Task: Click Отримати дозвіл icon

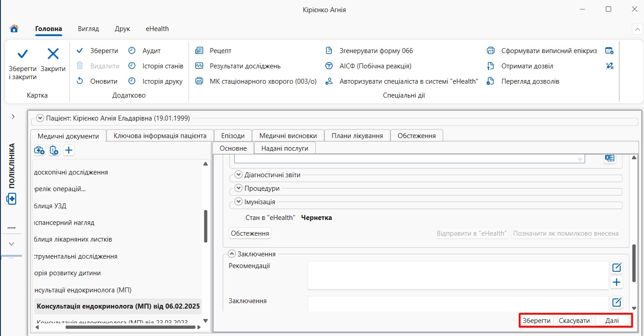Action: 491,66
